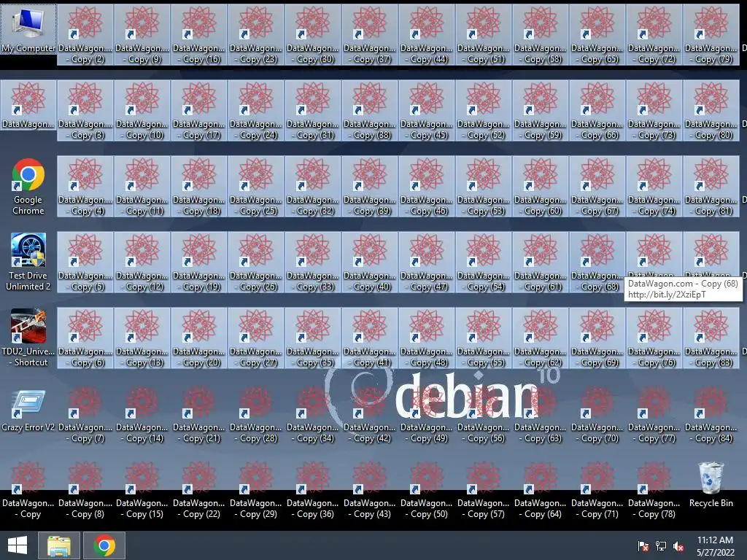Viewport: 747px width, 560px height.
Task: Select the DataWagon - Copy (21) shortcut
Action: [199, 414]
